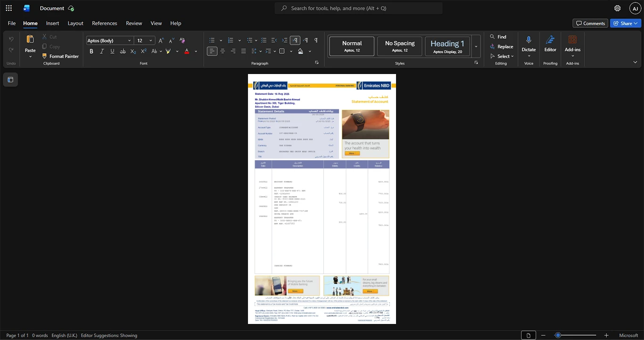
Task: Open the Editor proofing tool
Action: [x=550, y=43]
